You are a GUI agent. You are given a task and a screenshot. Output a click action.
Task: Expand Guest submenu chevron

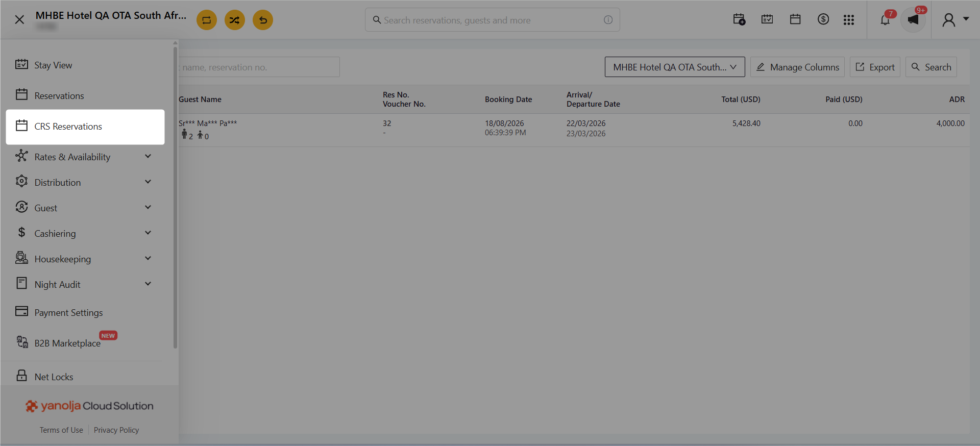pos(148,207)
